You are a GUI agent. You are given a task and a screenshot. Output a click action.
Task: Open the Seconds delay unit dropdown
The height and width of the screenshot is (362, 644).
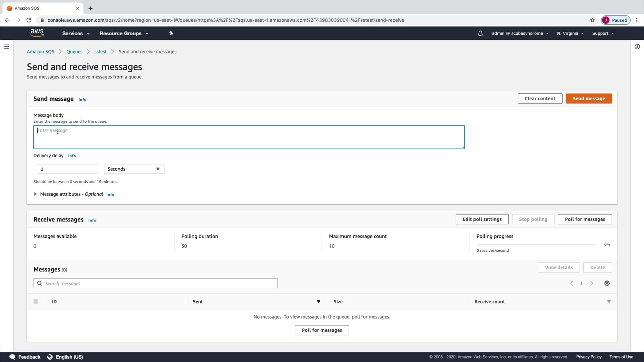pyautogui.click(x=134, y=169)
